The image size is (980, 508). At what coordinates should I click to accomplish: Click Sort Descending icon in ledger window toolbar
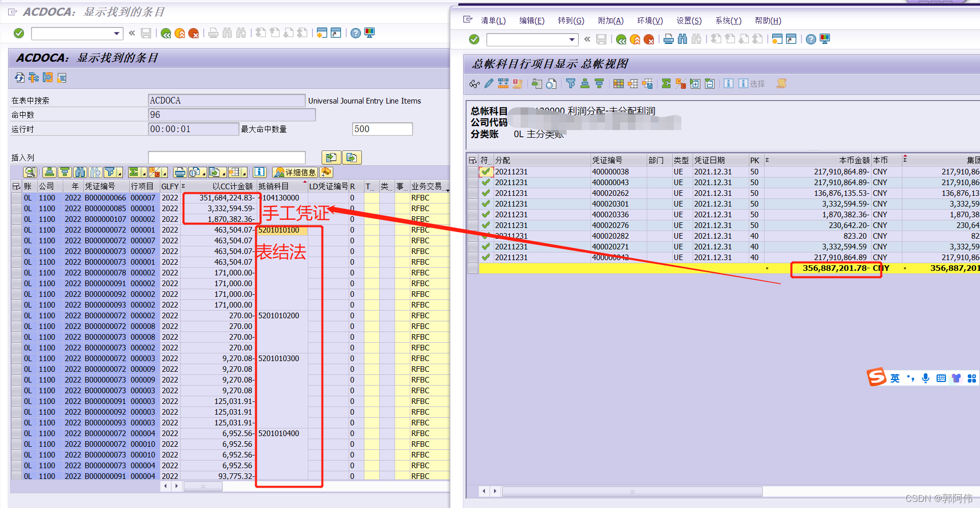[x=599, y=84]
